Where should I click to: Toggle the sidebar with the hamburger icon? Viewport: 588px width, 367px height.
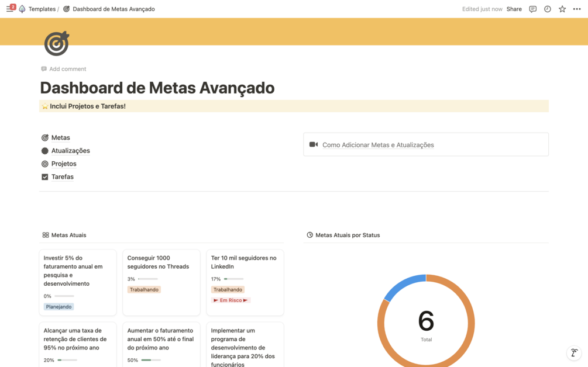[9, 8]
